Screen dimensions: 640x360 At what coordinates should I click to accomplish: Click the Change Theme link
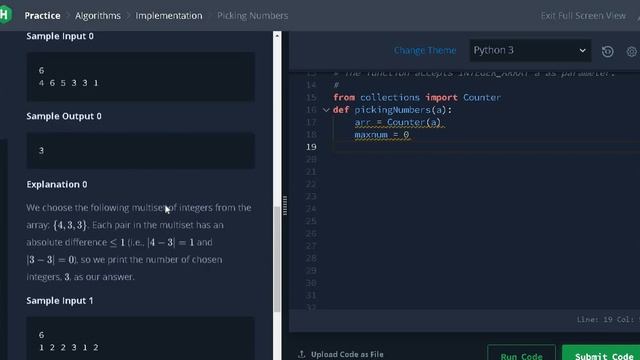click(x=425, y=50)
